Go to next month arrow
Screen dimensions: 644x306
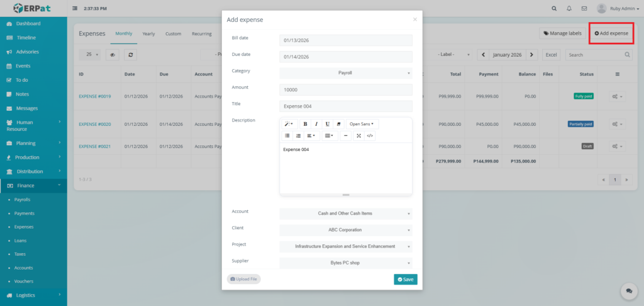point(532,55)
